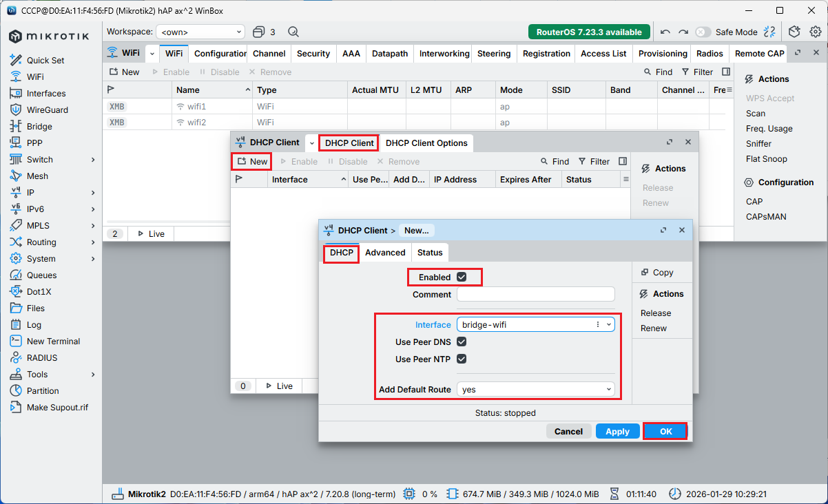Click the undo arrow in top toolbar

[665, 32]
